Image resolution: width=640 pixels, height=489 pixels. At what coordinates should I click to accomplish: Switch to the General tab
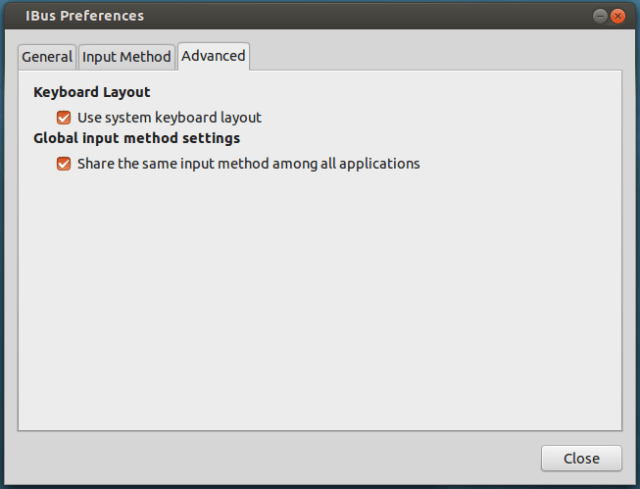click(x=47, y=57)
